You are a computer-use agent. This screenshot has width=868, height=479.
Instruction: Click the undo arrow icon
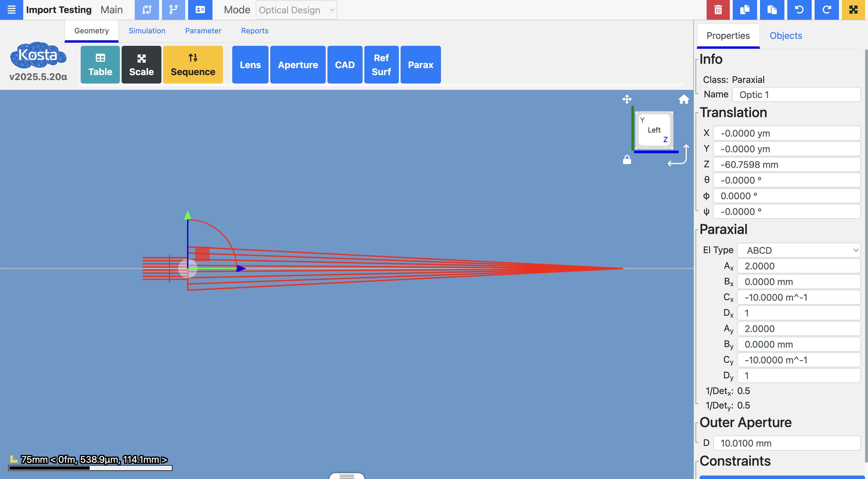(799, 10)
